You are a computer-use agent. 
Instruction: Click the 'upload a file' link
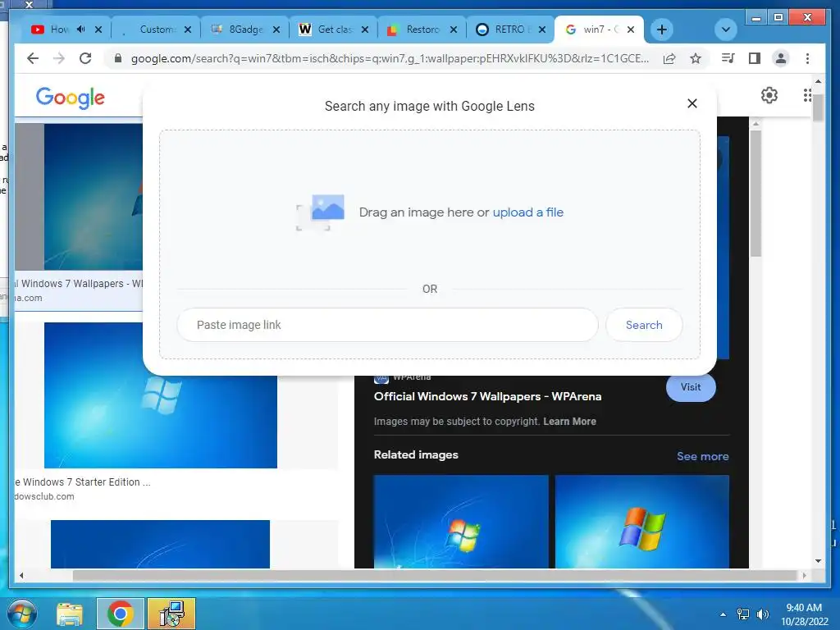(x=527, y=212)
